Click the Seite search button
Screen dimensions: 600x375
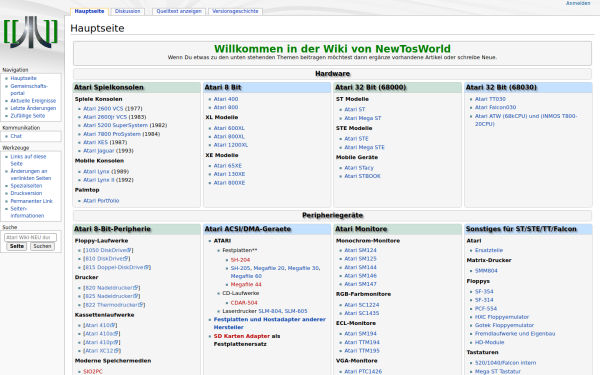tap(16, 246)
